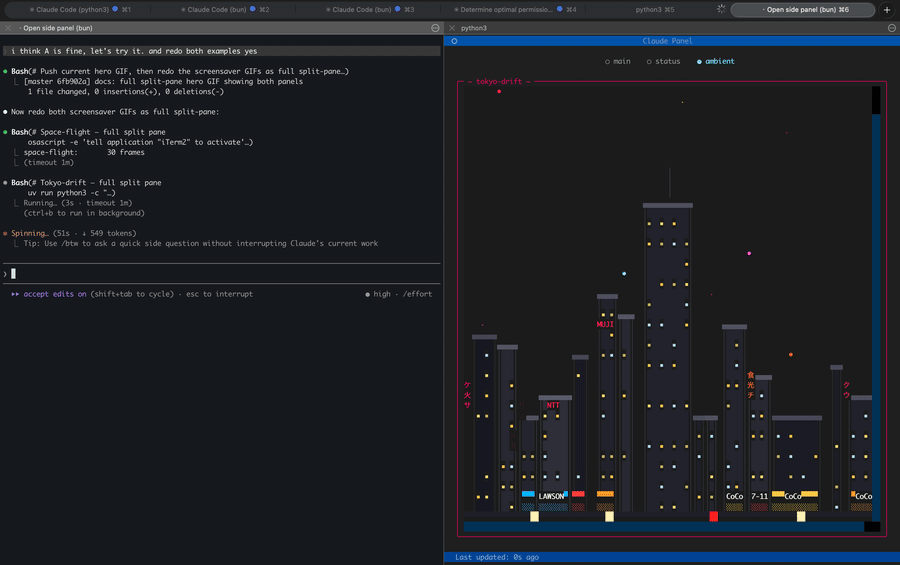This screenshot has width=900, height=565.
Task: Click the Claude prompt input line
Action: (222, 274)
